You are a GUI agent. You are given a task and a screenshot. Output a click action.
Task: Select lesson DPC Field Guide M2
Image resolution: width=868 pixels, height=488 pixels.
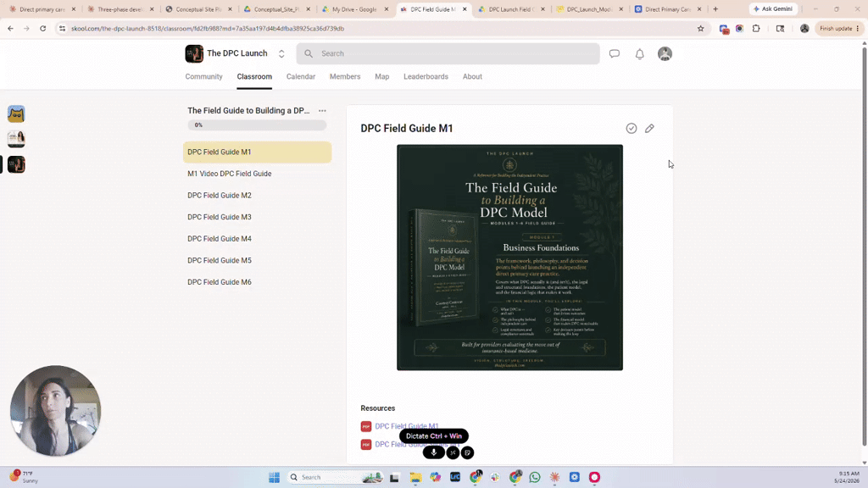(258, 196)
